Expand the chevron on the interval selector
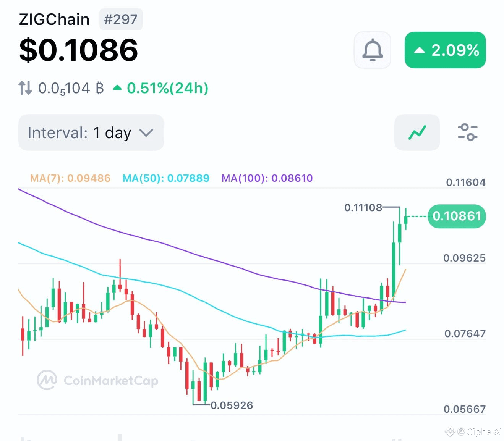Image resolution: width=504 pixels, height=441 pixels. coord(146,133)
